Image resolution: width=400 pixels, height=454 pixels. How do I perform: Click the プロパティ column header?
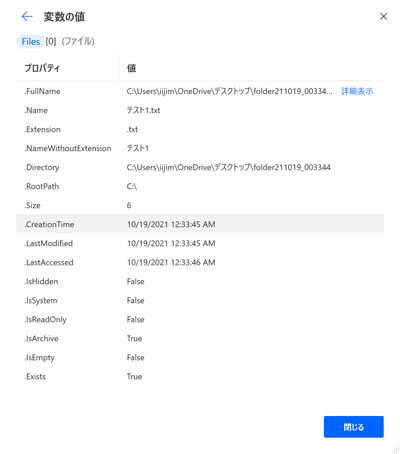click(x=42, y=68)
